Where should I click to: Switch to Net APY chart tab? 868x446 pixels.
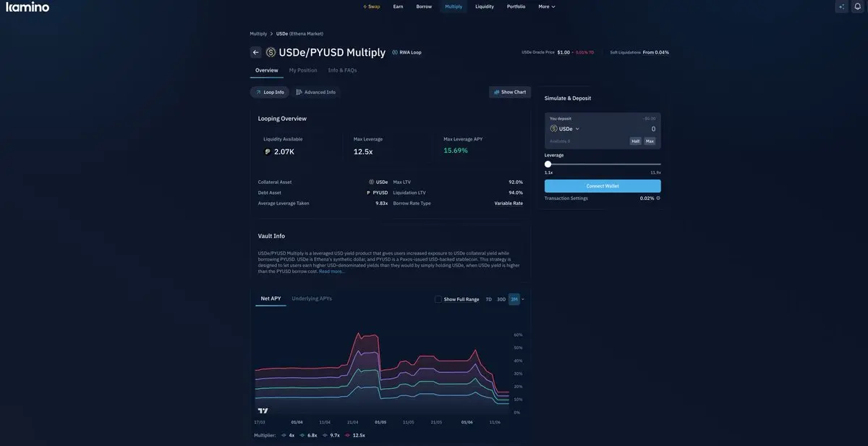tap(271, 298)
